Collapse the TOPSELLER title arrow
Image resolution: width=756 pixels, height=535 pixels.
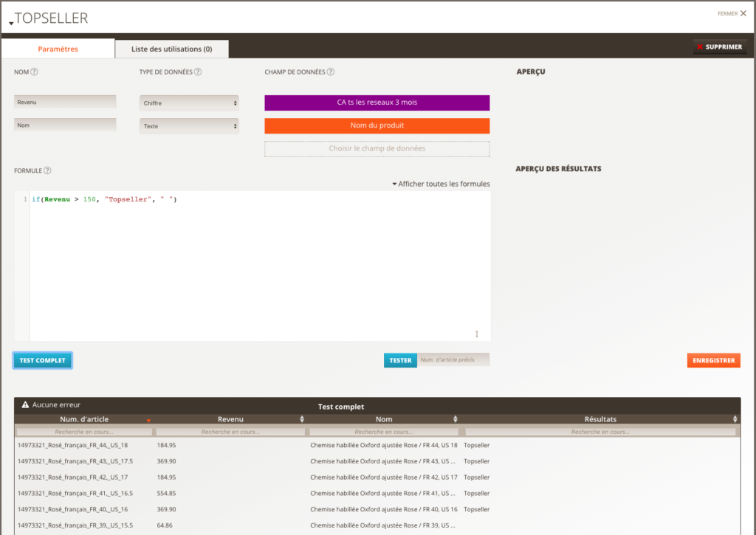10,24
